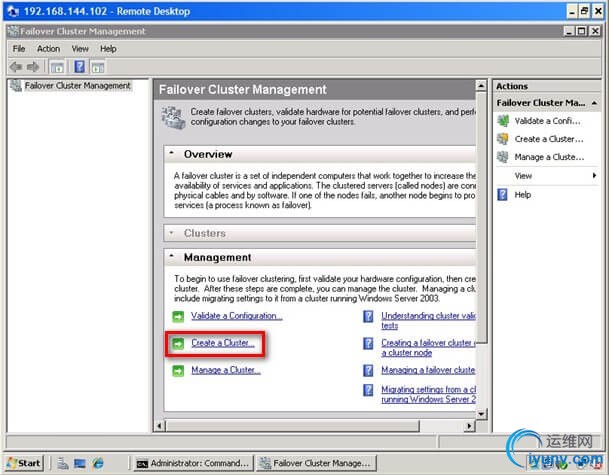The width and height of the screenshot is (609, 475).
Task: Expand the View submenu arrow in Actions
Action: tap(594, 176)
